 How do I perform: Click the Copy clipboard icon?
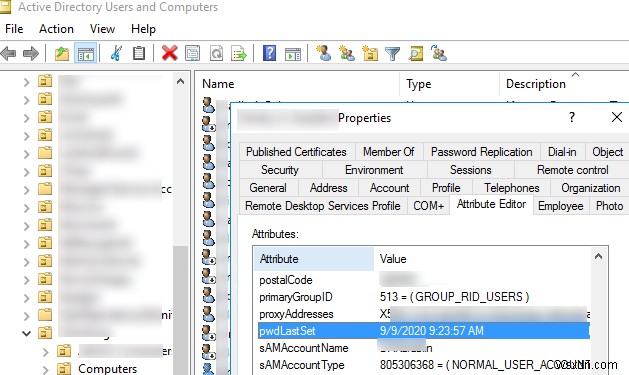(139, 53)
